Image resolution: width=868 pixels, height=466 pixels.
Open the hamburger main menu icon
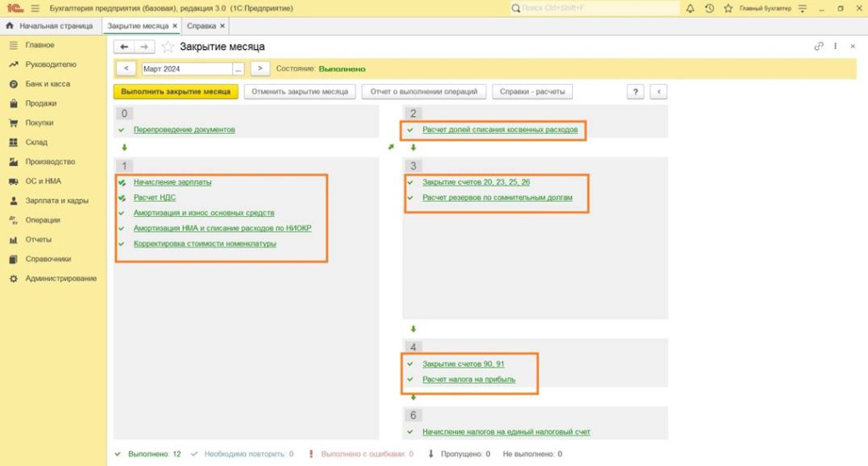point(35,8)
